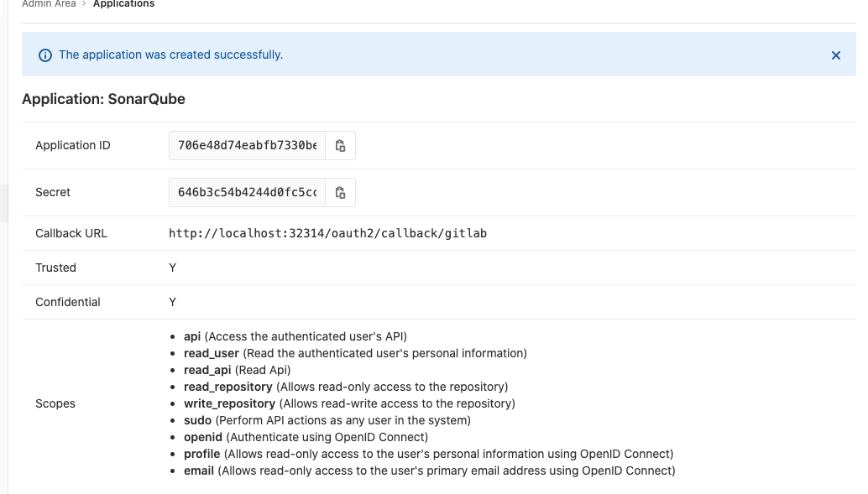Screen dimensions: 868x494
Task: Click the breadcrumb chevron separator
Action: tap(84, 4)
